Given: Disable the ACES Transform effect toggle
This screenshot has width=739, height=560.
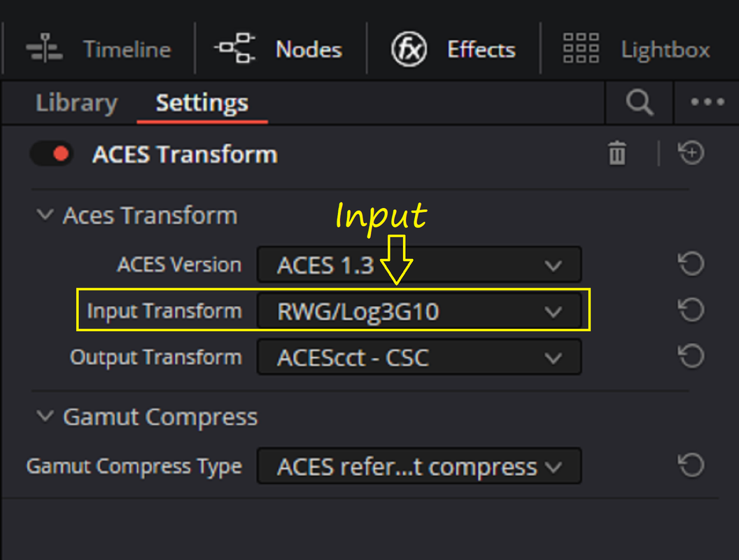Looking at the screenshot, I should click(52, 154).
